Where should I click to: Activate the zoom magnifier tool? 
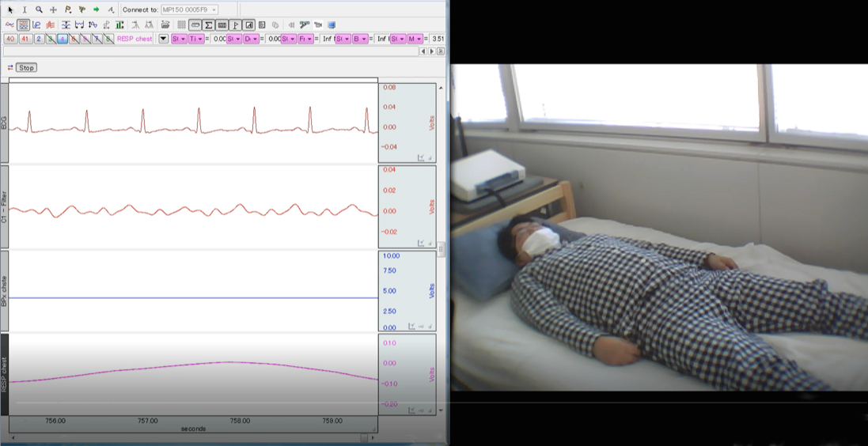39,9
